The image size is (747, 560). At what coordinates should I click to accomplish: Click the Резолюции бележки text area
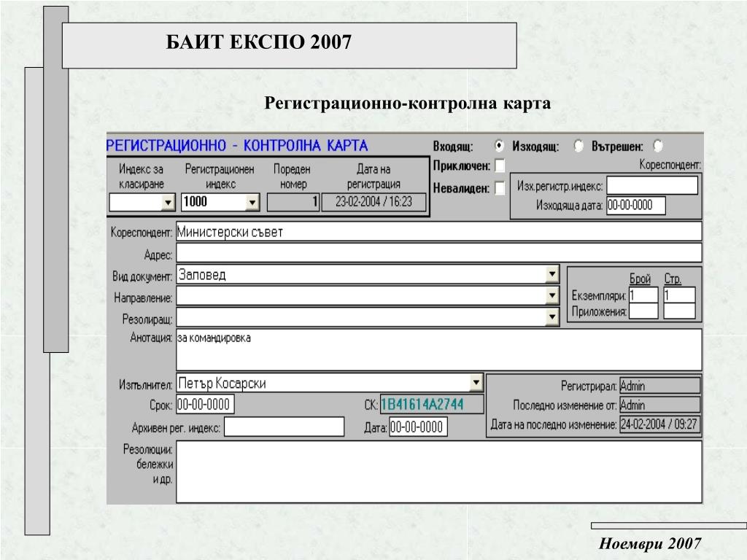pos(438,472)
